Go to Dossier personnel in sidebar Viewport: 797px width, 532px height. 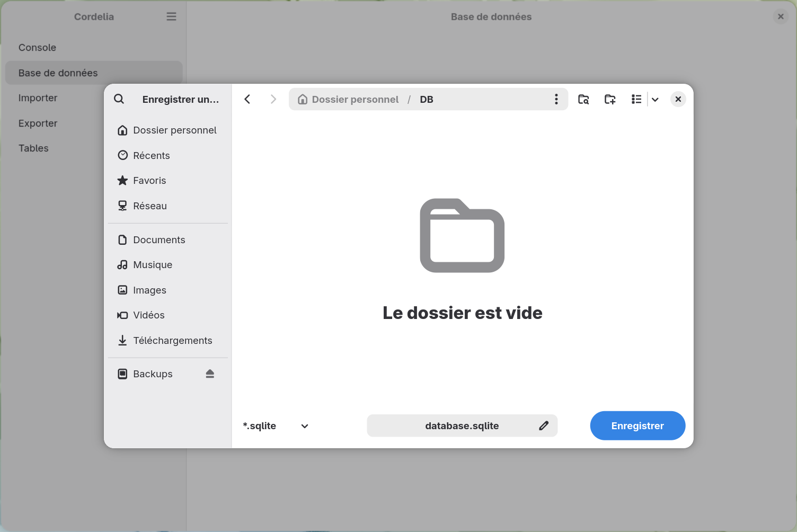168,130
